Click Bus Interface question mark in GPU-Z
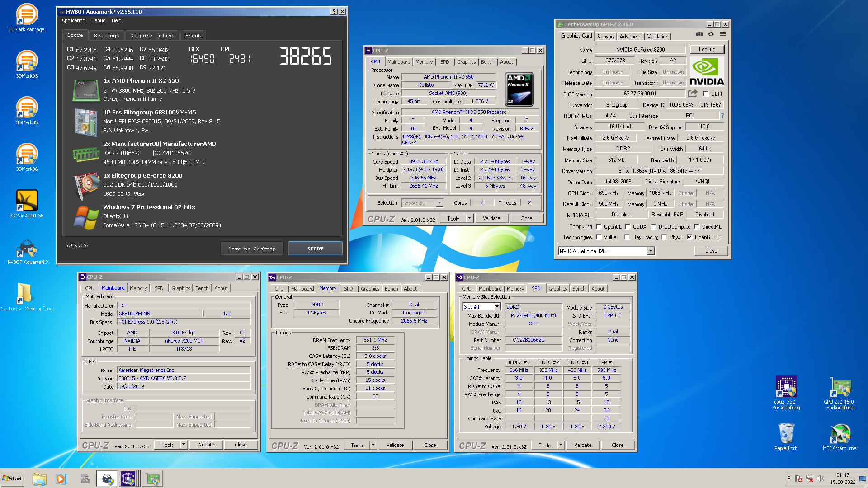Screen dimensions: 868x488 [722, 116]
